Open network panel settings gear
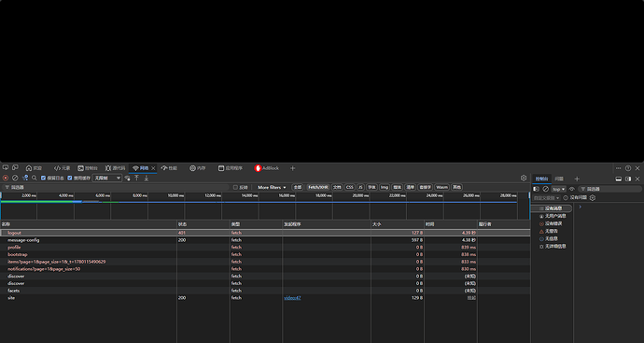Image resolution: width=644 pixels, height=343 pixels. pyautogui.click(x=524, y=179)
